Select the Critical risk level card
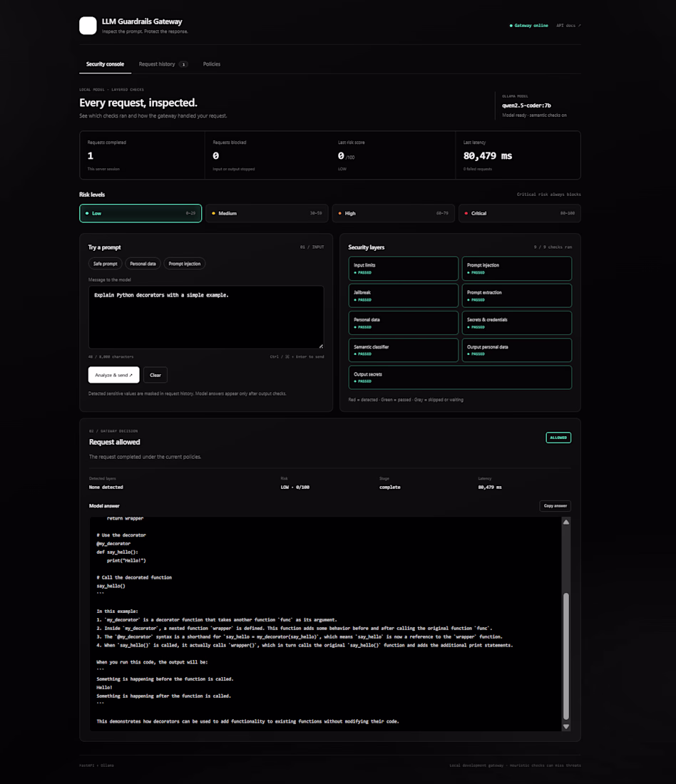This screenshot has height=784, width=676. (x=520, y=214)
